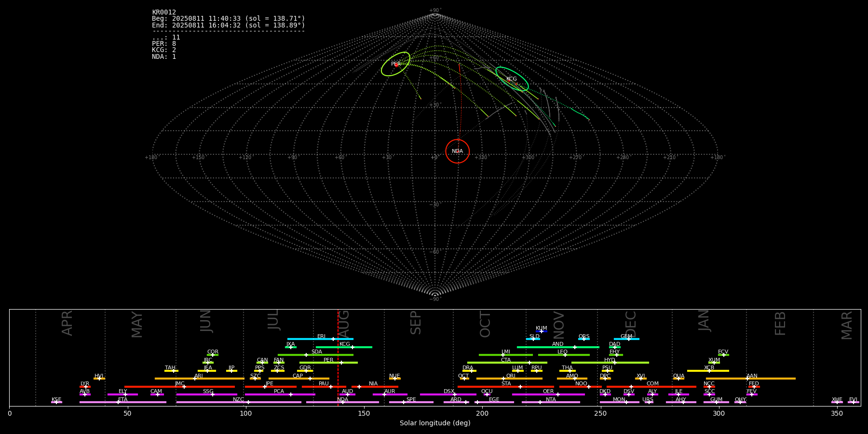Click the green HYD shower bar

tap(610, 363)
